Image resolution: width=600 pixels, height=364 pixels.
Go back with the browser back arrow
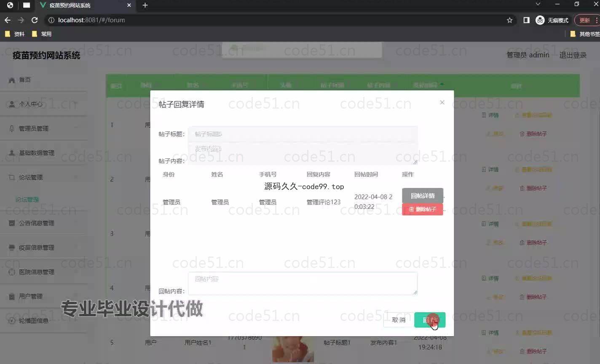pyautogui.click(x=8, y=20)
